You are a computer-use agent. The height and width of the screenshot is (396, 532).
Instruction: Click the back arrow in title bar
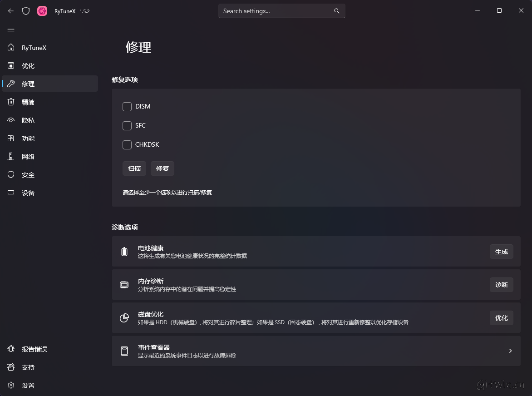pyautogui.click(x=11, y=11)
